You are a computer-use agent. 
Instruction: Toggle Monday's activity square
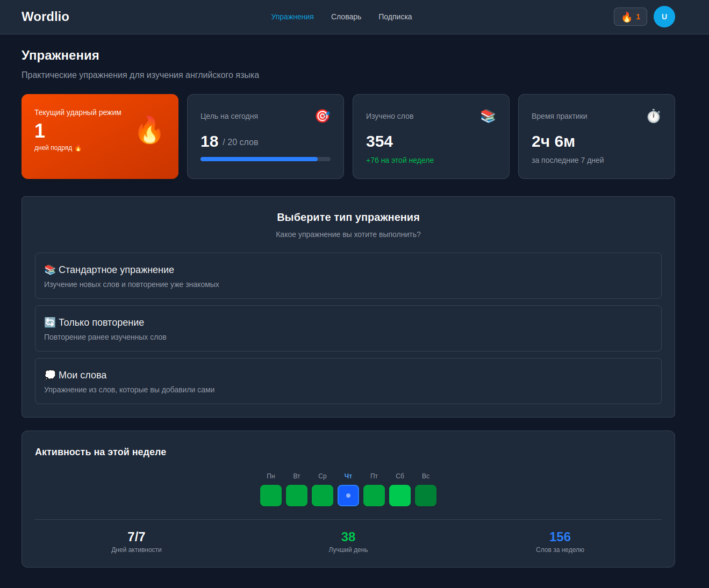(270, 495)
